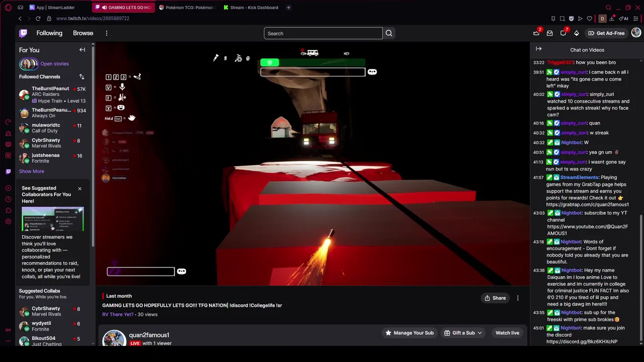This screenshot has width=644, height=362.
Task: Open video options three-dot menu
Action: pos(518,298)
